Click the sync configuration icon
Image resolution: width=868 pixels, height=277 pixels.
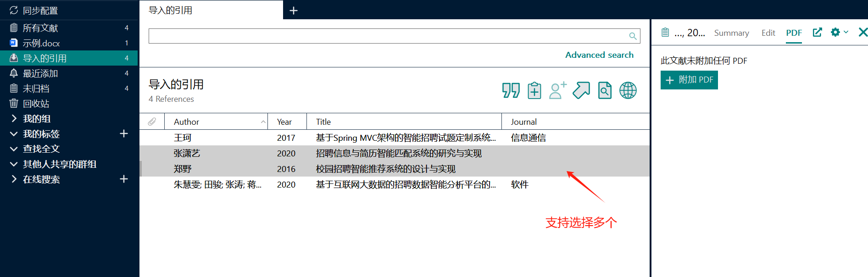(14, 10)
